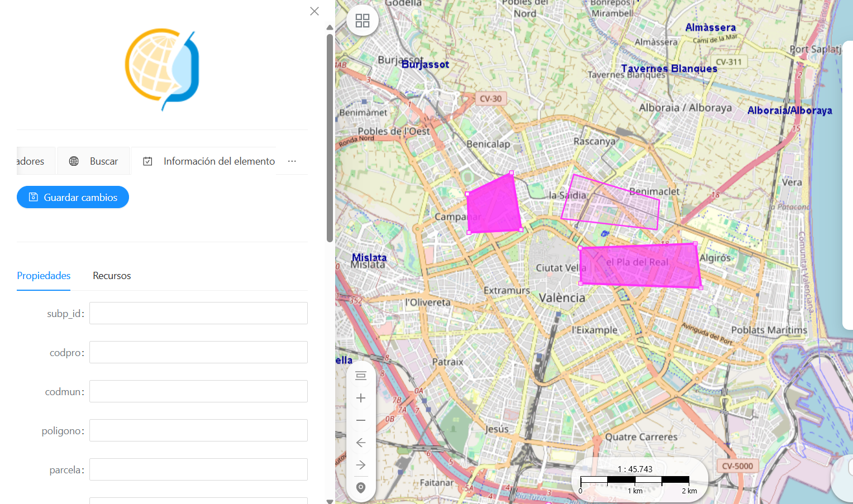Open the Buscar tab

[93, 161]
